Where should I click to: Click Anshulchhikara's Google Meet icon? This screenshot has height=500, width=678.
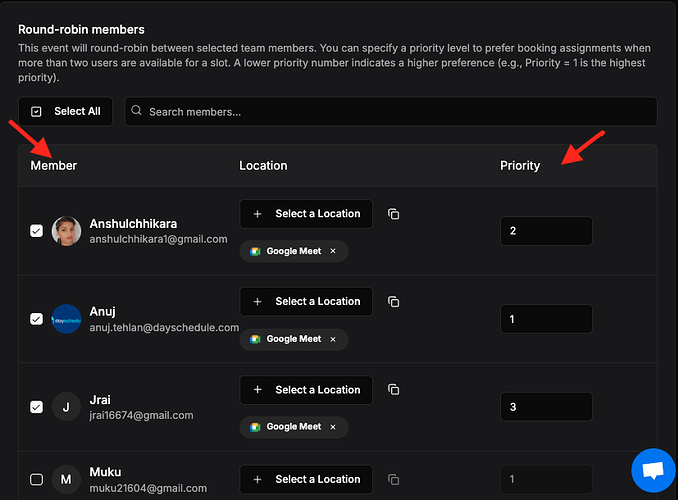point(255,251)
